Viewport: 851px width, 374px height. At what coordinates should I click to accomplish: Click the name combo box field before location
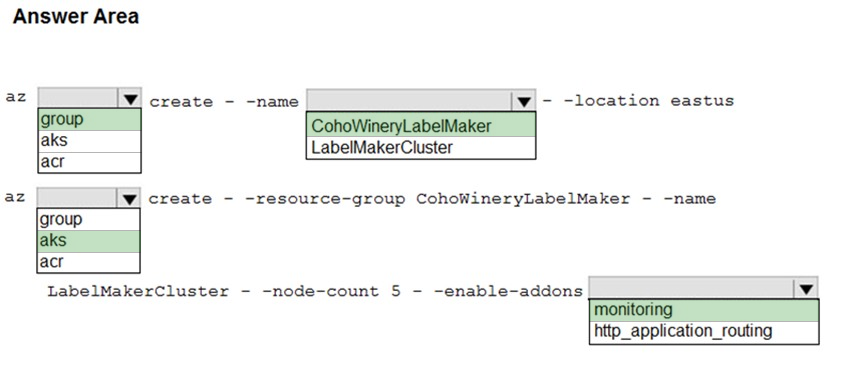[x=421, y=101]
